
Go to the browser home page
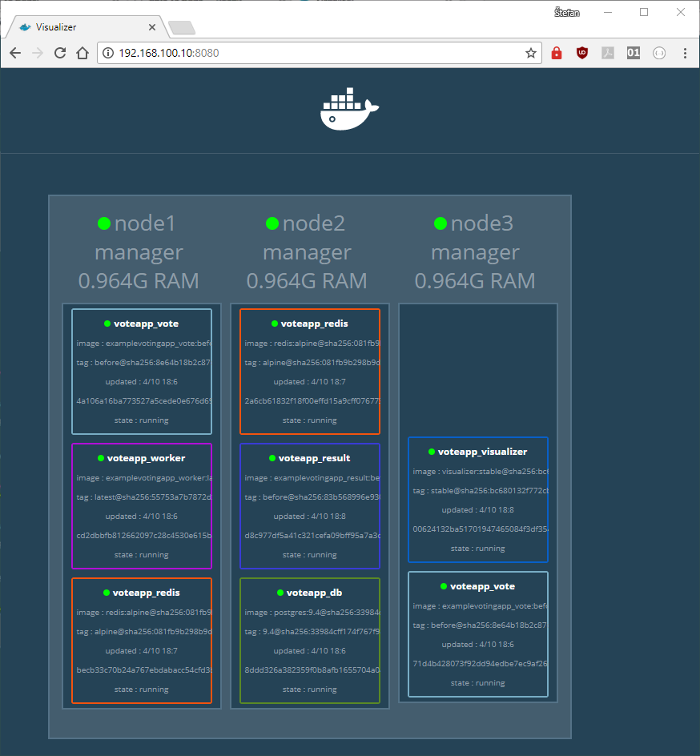point(82,54)
